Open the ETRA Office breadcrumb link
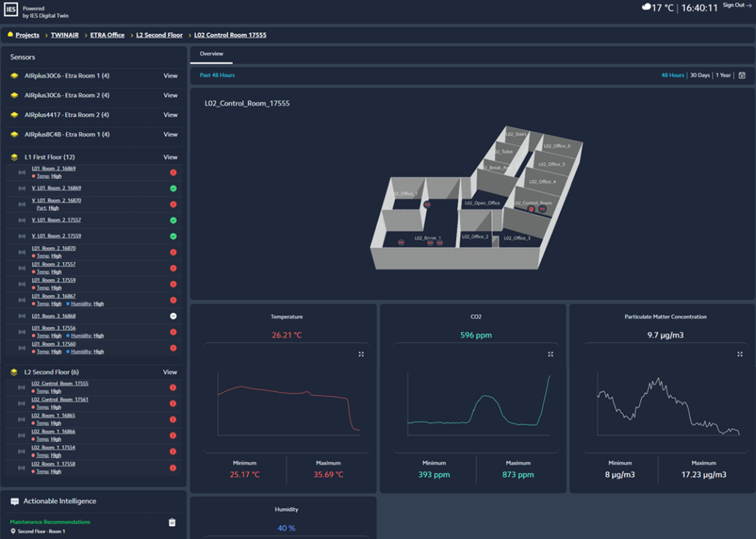The width and height of the screenshot is (756, 539). tap(107, 35)
